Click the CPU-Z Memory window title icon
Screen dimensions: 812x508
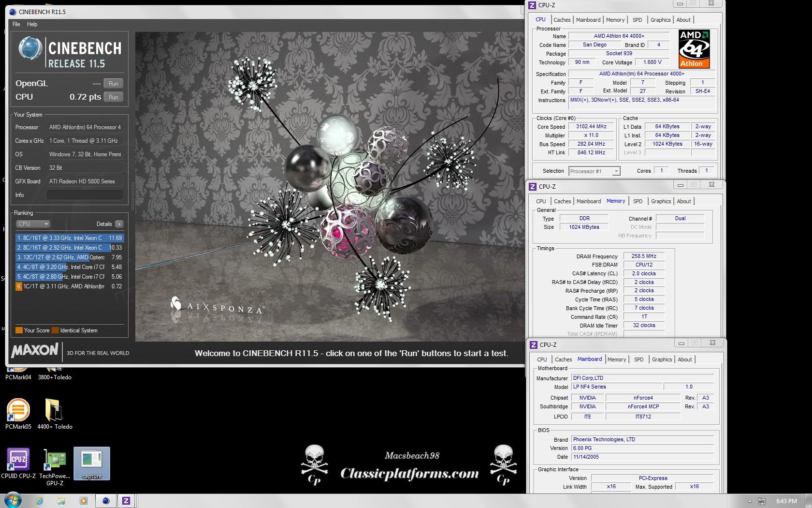click(x=533, y=186)
